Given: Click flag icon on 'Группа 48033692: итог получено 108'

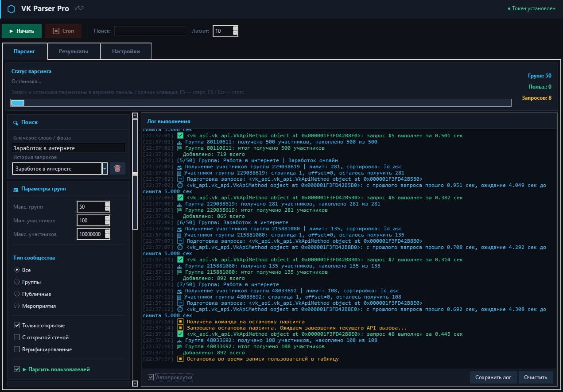Looking at the screenshot, I should point(179,346).
